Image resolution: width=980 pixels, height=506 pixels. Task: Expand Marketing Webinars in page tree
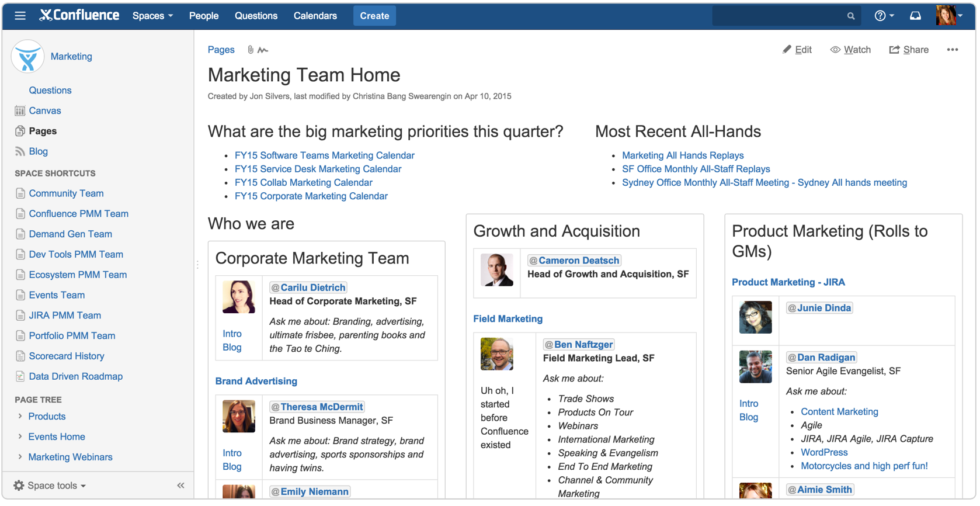point(20,457)
